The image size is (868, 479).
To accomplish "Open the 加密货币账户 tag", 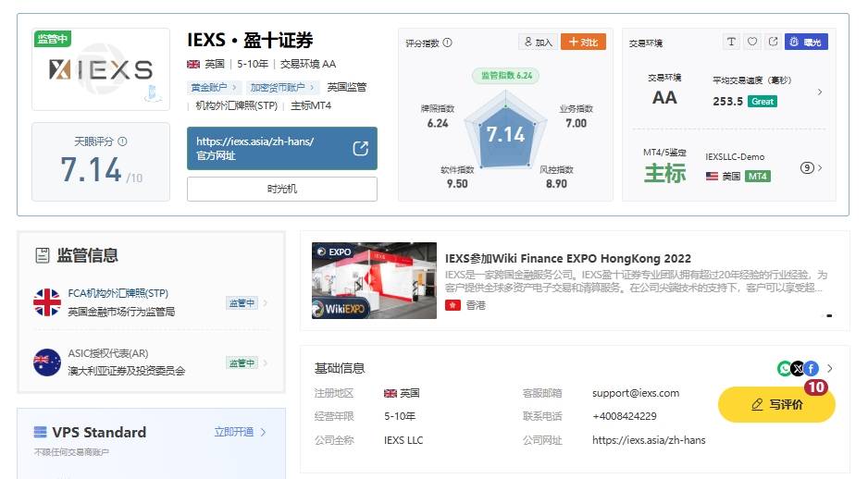I will (281, 88).
